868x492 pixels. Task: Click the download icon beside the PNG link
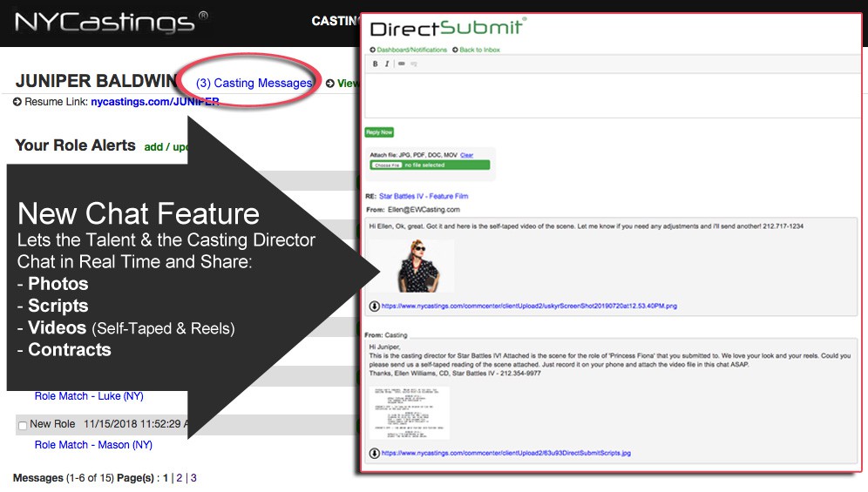(x=374, y=307)
